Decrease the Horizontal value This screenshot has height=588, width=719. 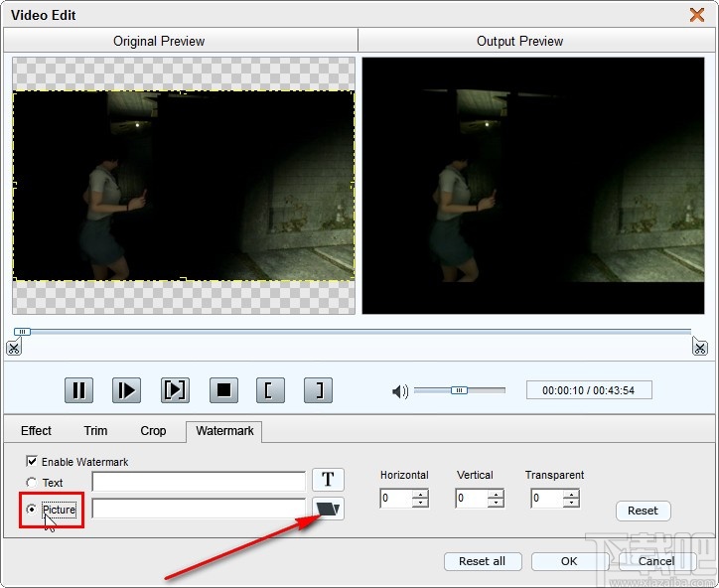click(420, 503)
